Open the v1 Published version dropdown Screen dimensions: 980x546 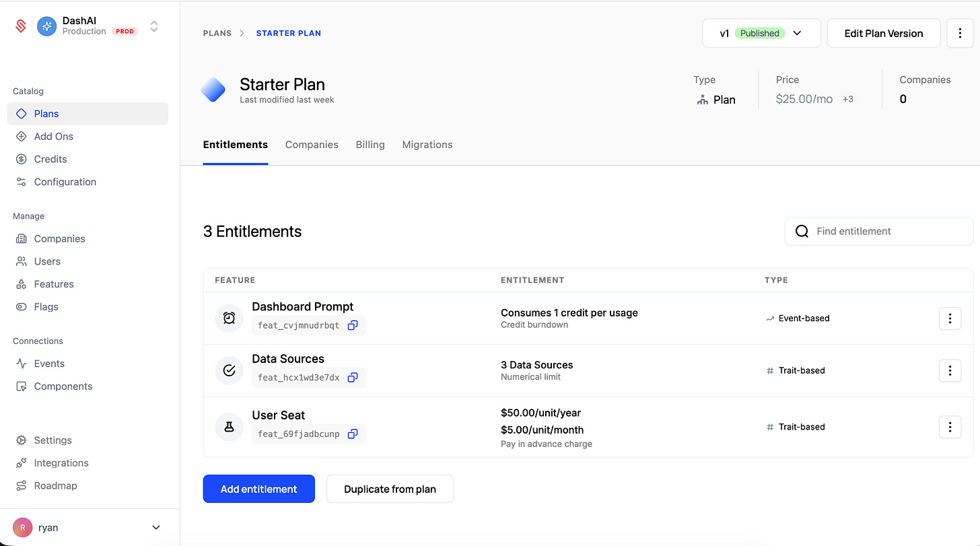(761, 32)
